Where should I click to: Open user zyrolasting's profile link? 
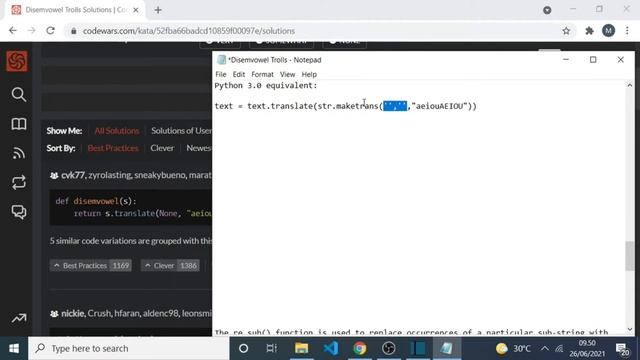109,175
